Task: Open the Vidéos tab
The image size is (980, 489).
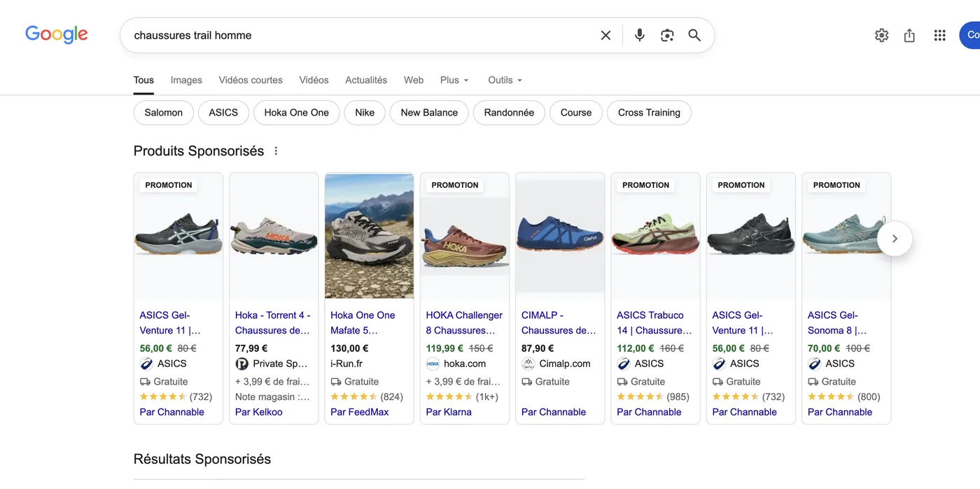Action: [314, 80]
